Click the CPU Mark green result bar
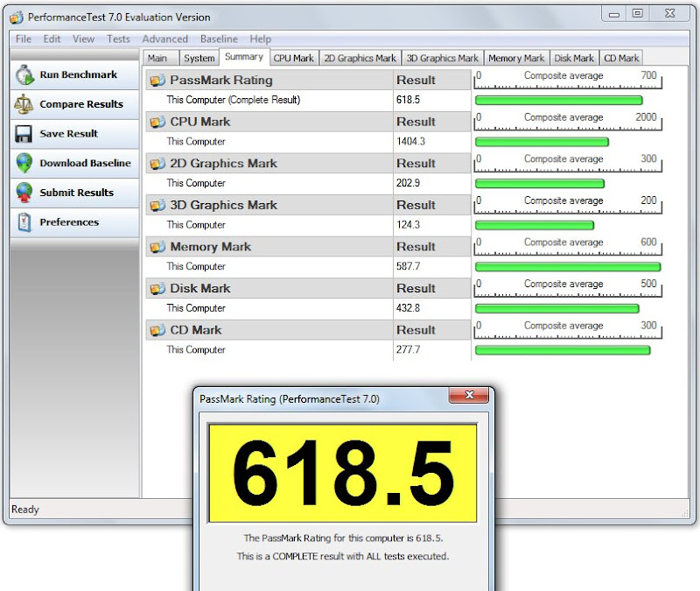The width and height of the screenshot is (700, 591). pos(542,142)
